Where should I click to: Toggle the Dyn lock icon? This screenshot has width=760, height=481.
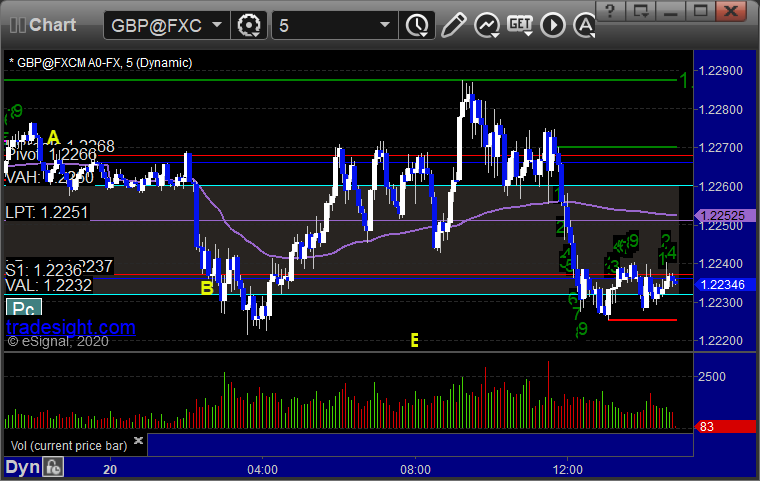pyautogui.click(x=53, y=467)
